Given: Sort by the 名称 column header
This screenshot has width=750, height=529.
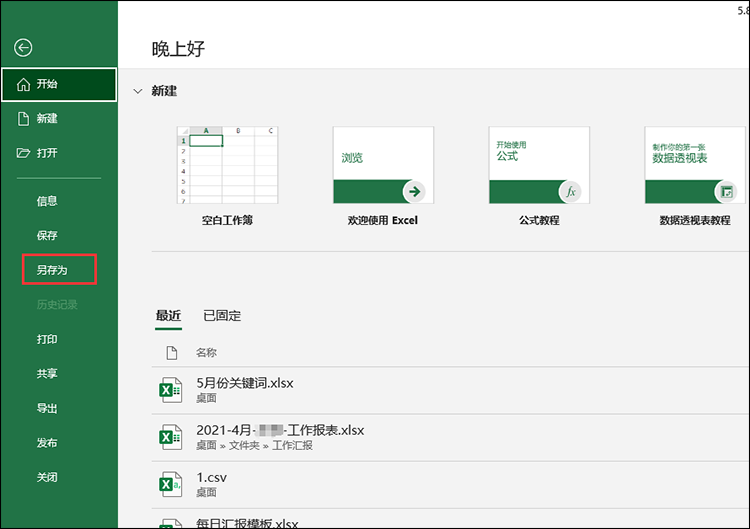Looking at the screenshot, I should click(x=206, y=353).
